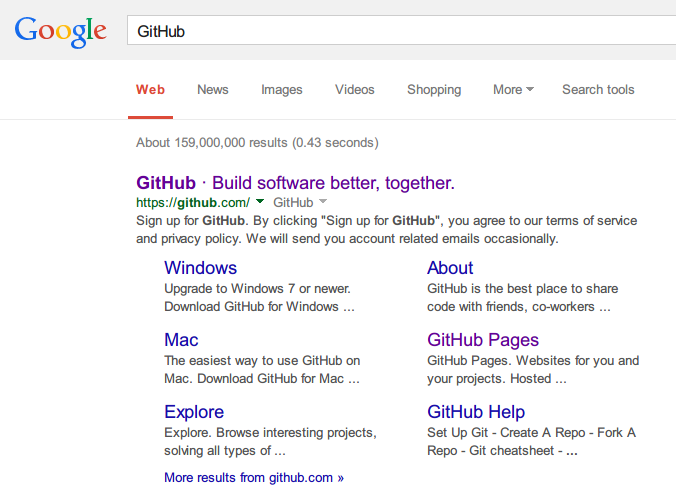Open the GitHub Build software better result

pyautogui.click(x=295, y=183)
